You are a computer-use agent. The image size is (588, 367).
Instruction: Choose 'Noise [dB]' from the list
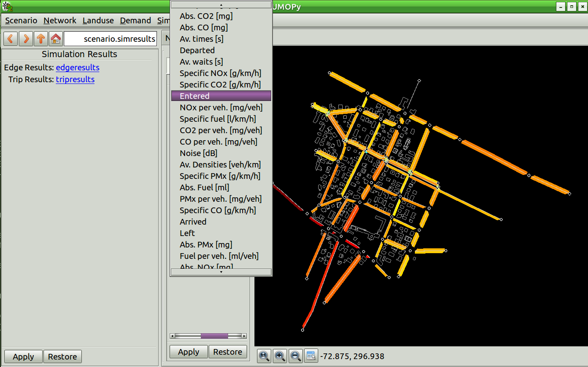[199, 153]
